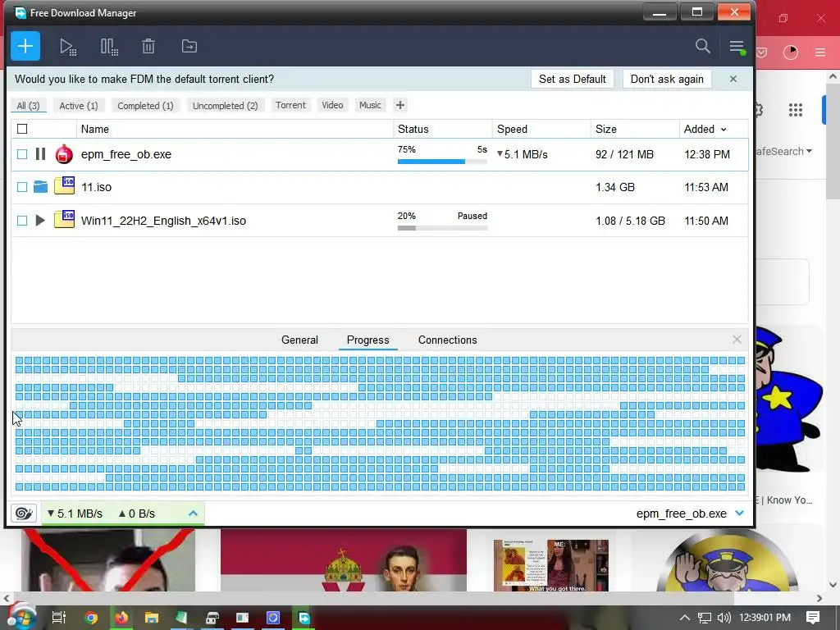Viewport: 840px width, 630px height.
Task: Click the Free Download Manager taskbar icon
Action: point(304,618)
